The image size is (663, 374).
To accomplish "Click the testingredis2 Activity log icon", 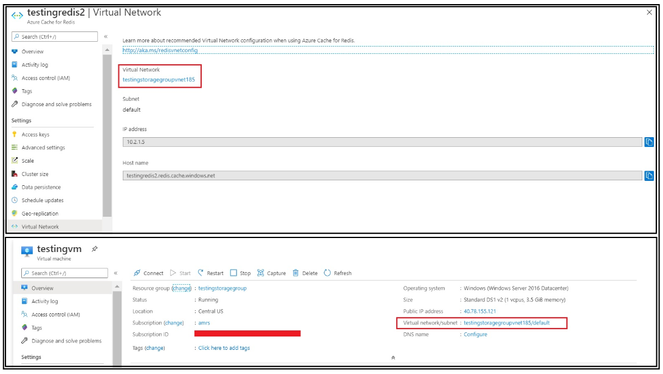I will (15, 65).
